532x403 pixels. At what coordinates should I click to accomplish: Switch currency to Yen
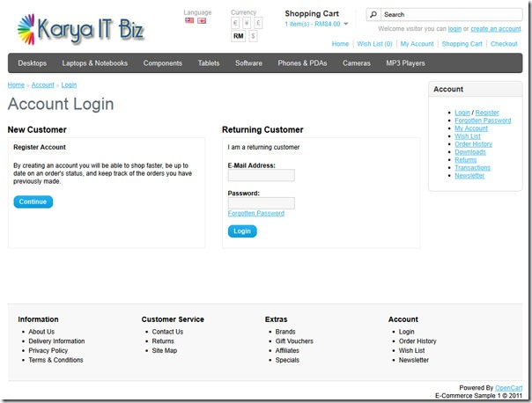pyautogui.click(x=247, y=23)
